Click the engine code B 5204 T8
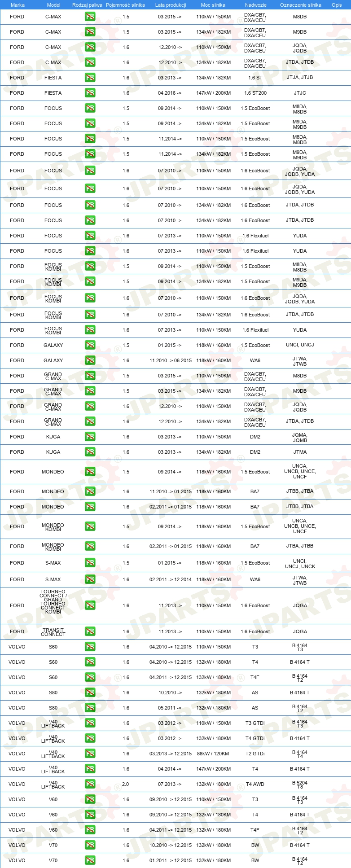Image resolution: width=351 pixels, height=868 pixels. pyautogui.click(x=300, y=785)
